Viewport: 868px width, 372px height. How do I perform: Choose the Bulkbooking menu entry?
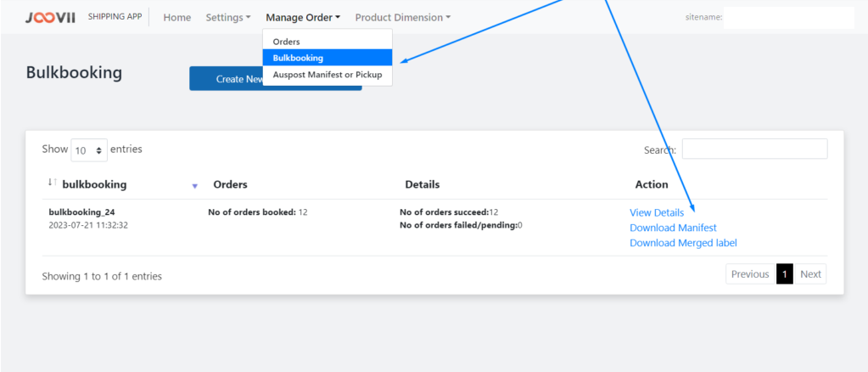coord(328,58)
